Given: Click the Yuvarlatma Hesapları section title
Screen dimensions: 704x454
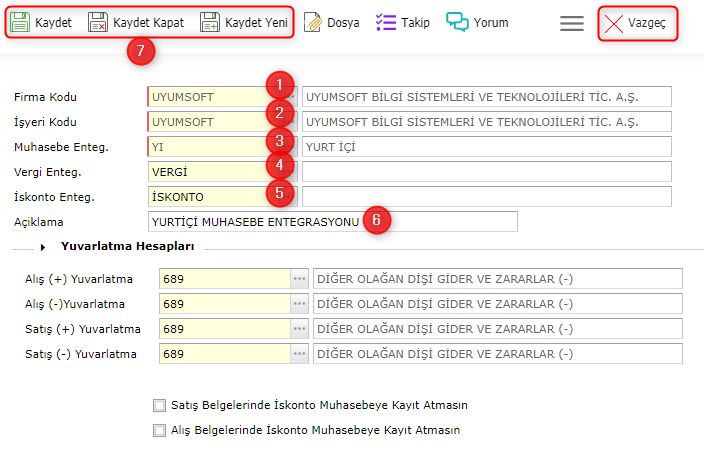Looking at the screenshot, I should coord(128,247).
